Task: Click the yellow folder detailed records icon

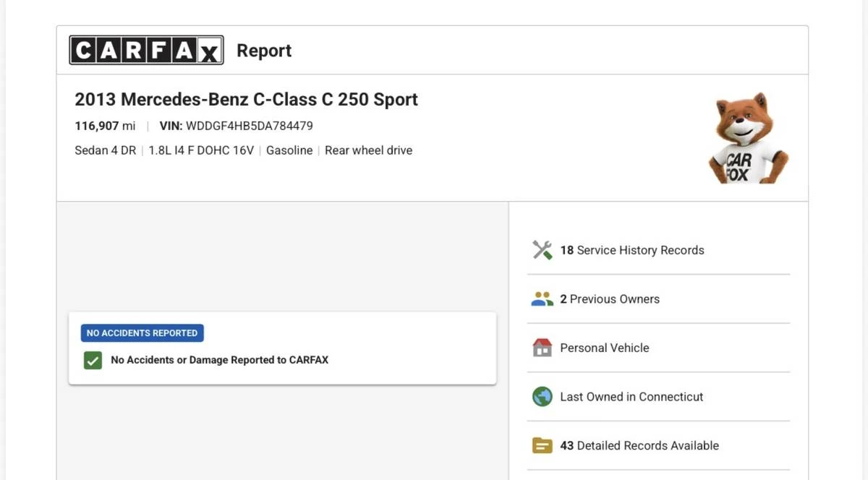Action: point(542,445)
